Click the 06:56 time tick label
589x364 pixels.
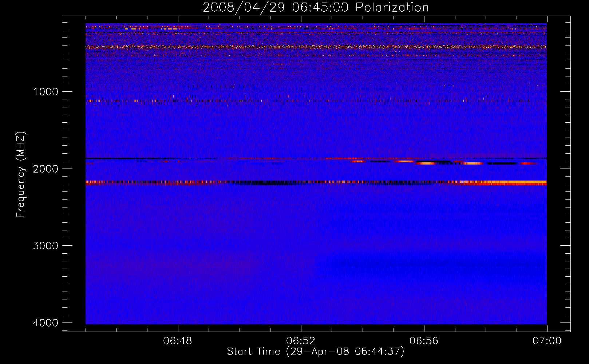point(424,341)
